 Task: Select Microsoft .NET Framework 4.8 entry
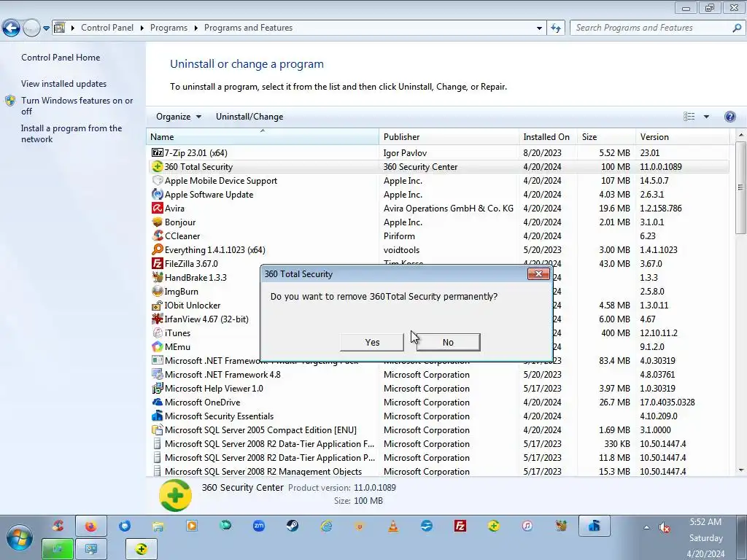(222, 375)
